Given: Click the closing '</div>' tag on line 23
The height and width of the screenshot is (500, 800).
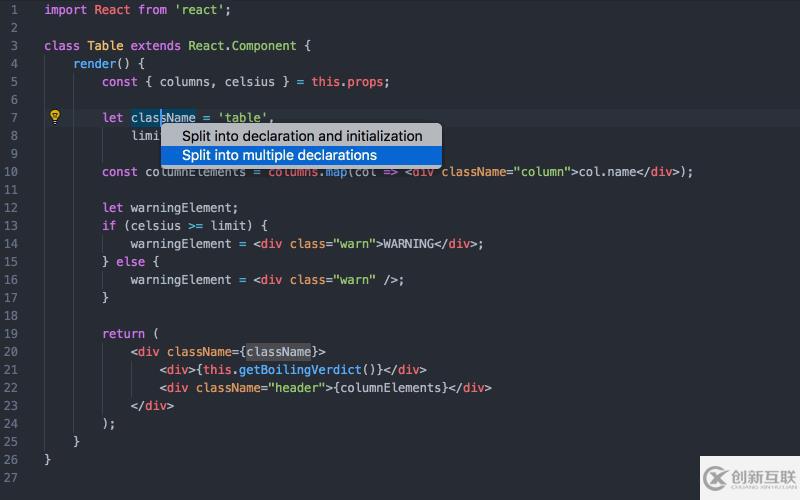Looking at the screenshot, I should click(152, 406).
